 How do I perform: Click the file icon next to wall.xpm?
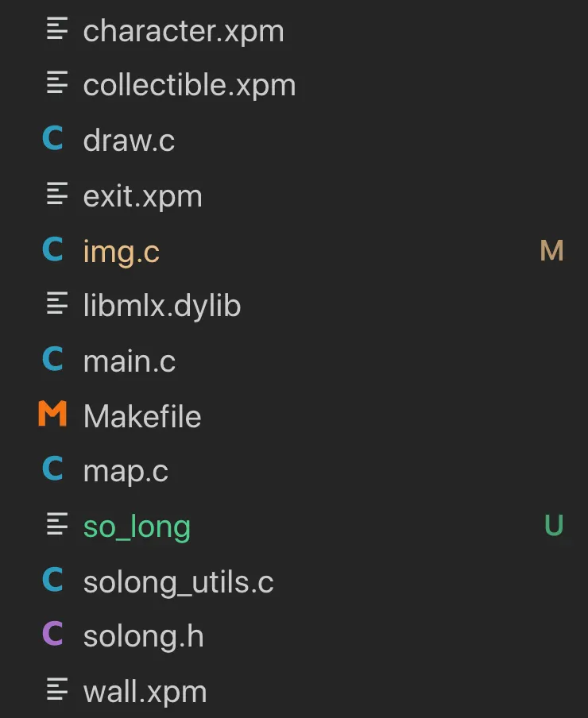(x=56, y=690)
